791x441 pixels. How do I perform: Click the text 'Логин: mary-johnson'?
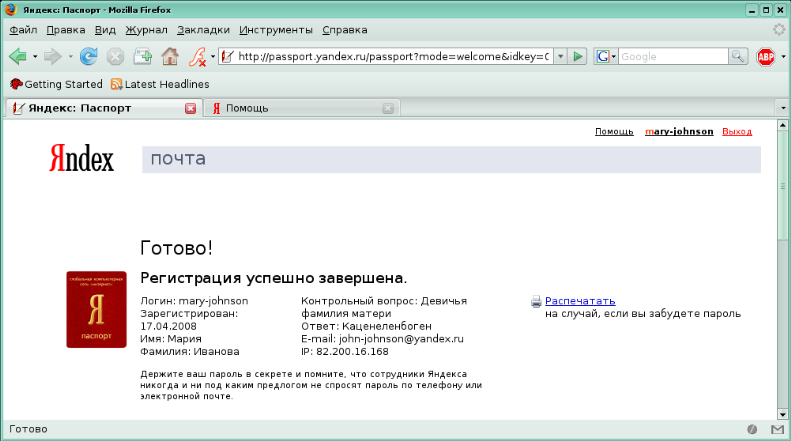[x=194, y=301]
